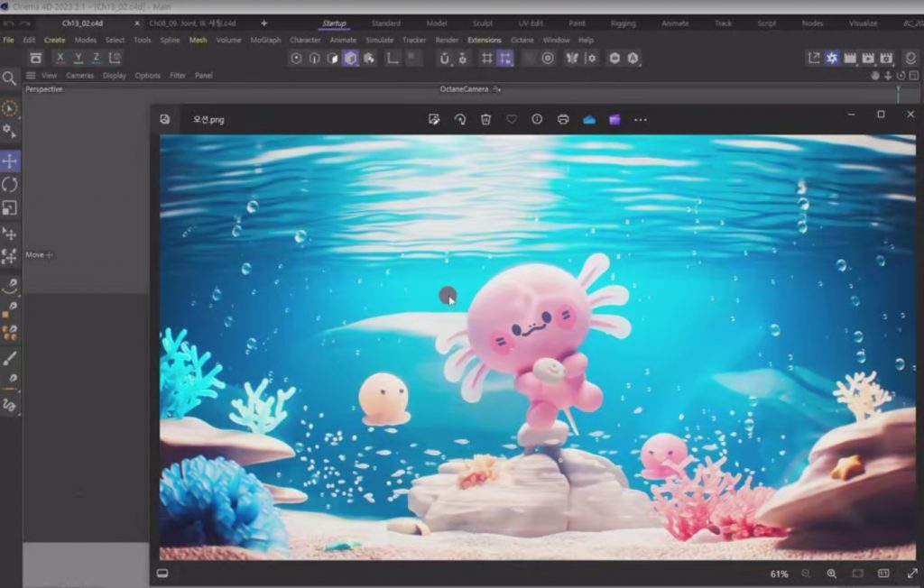Toggle Y axis lock
924x588 pixels.
coord(78,58)
